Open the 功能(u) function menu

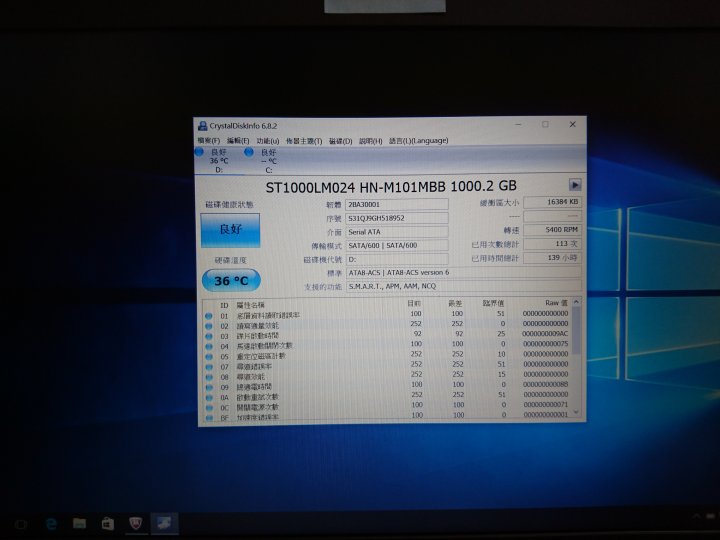pyautogui.click(x=268, y=141)
